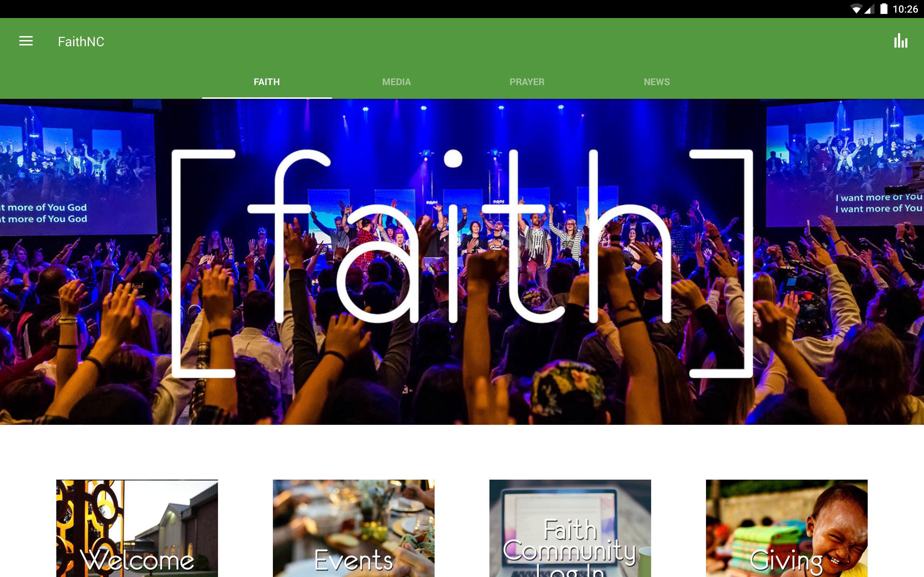The width and height of the screenshot is (924, 577).
Task: Open the PRAYER tab
Action: click(527, 82)
